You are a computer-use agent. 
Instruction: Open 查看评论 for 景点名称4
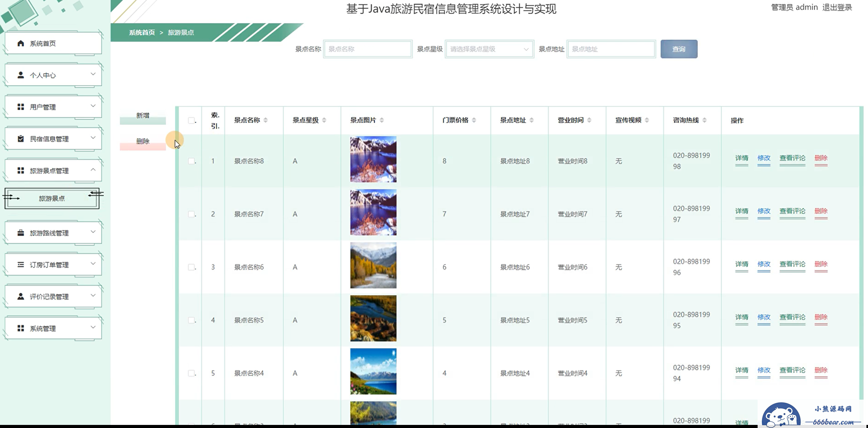792,370
